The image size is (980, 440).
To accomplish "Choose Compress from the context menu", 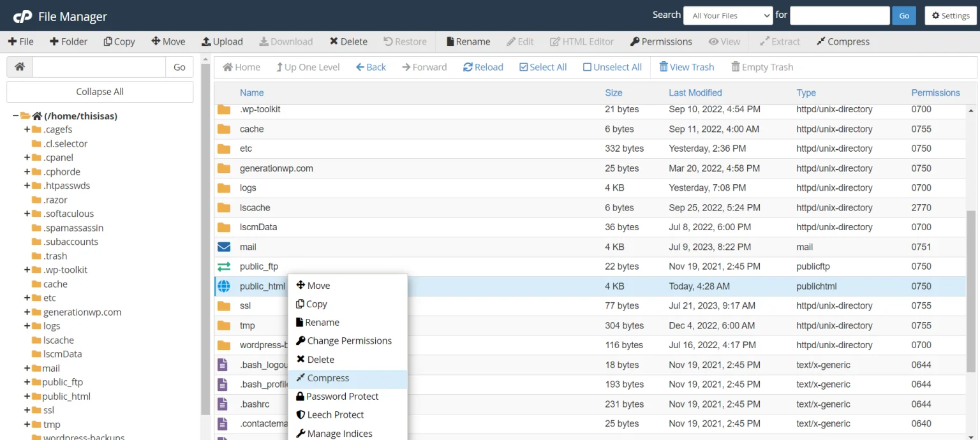I will (x=328, y=378).
